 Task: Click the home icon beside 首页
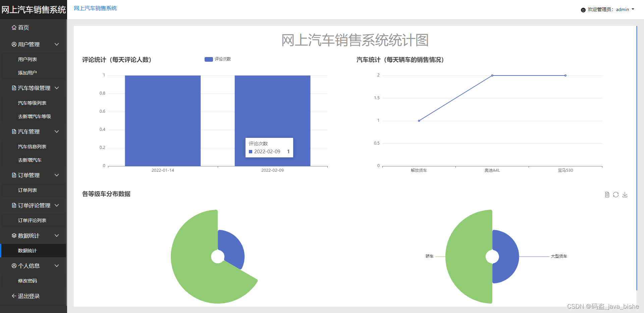[x=14, y=28]
